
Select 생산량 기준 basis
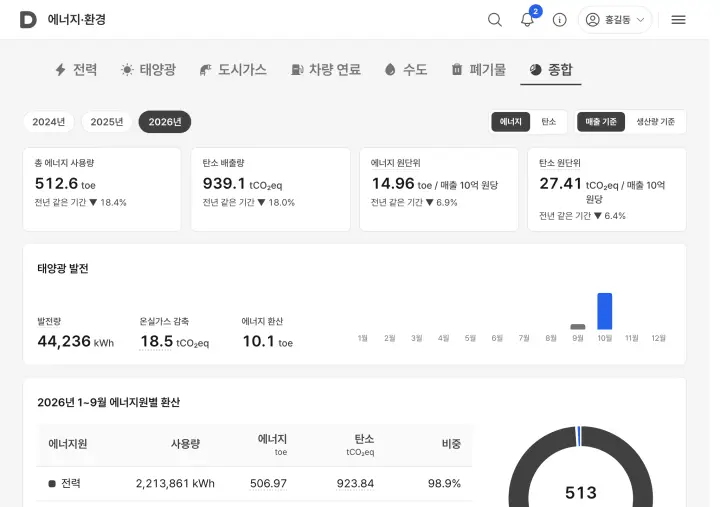(655, 122)
